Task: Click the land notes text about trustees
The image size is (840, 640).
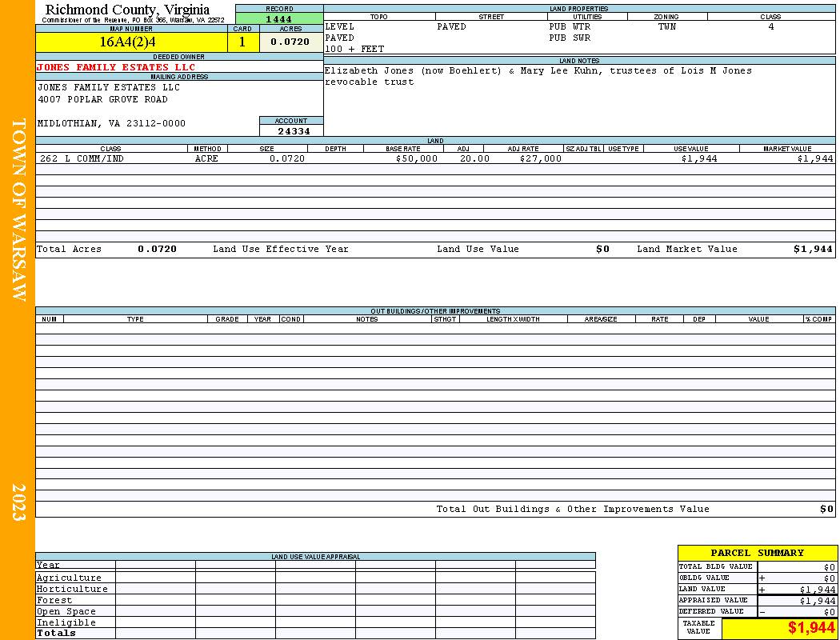Action: (538, 76)
